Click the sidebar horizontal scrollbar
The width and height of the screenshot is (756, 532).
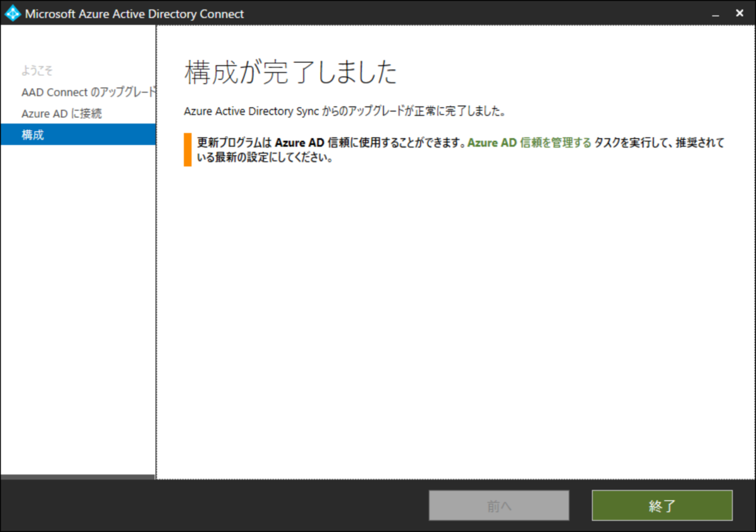pos(77,477)
